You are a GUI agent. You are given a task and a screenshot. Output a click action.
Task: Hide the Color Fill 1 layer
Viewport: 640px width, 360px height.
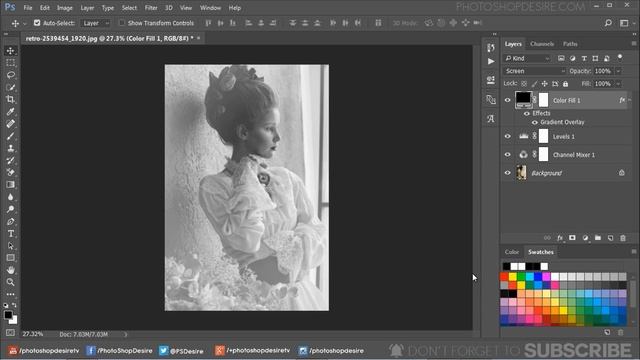pyautogui.click(x=508, y=100)
